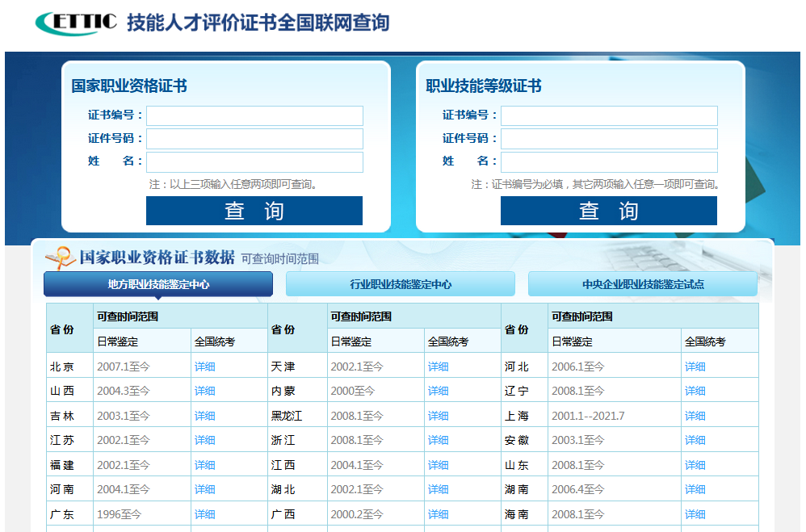Screen dimensions: 806x532
Task: View 详细 link for 山东
Action: [695, 465]
